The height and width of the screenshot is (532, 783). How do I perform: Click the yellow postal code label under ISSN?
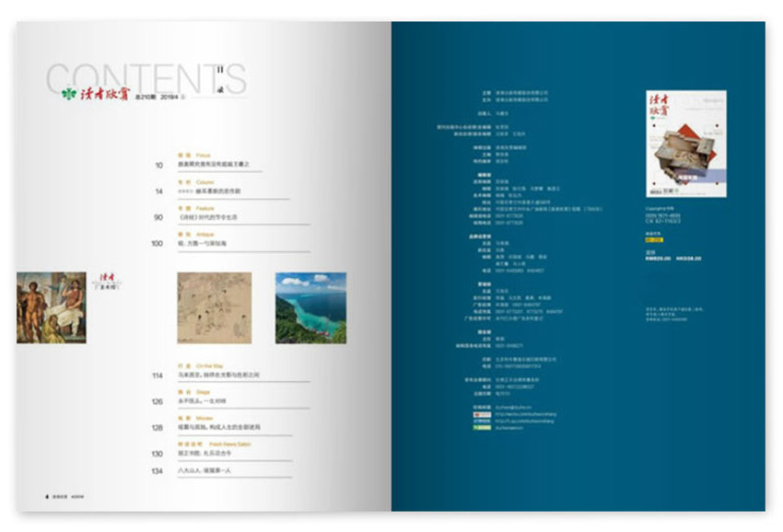tap(656, 239)
